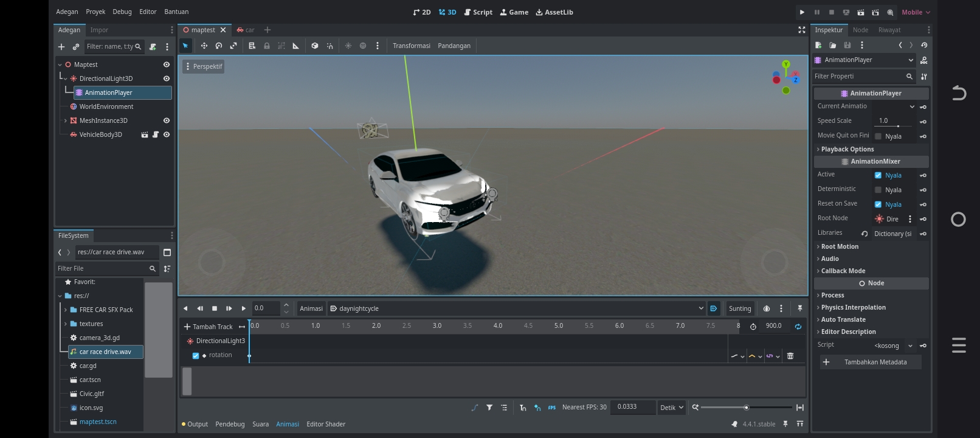
Task: Run the project with the play button
Action: tap(802, 12)
